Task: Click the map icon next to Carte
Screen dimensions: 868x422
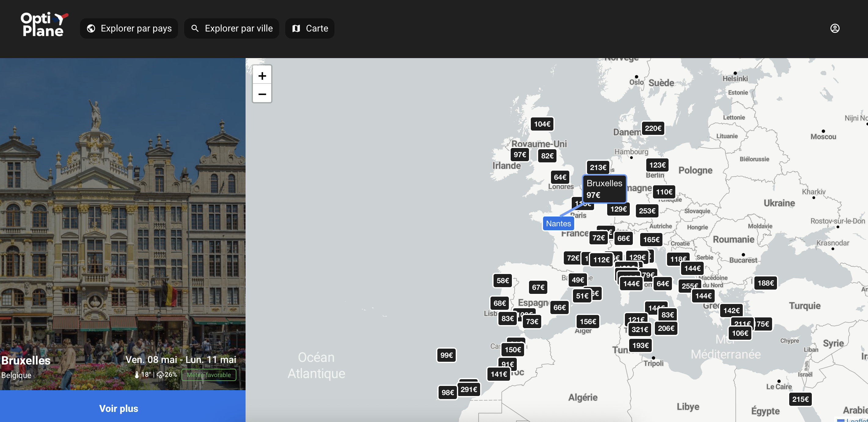Action: tap(296, 28)
